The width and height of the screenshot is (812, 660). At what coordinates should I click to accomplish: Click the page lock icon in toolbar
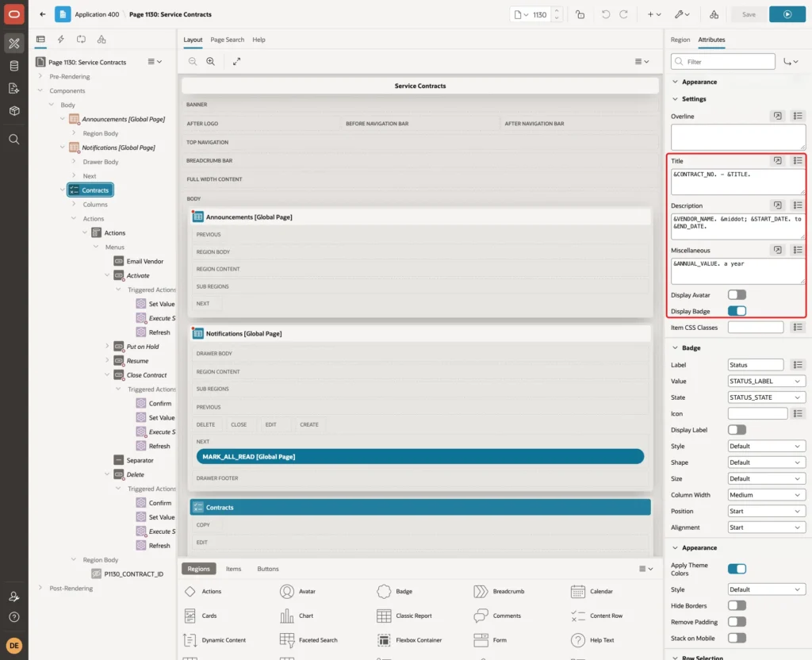pyautogui.click(x=580, y=14)
